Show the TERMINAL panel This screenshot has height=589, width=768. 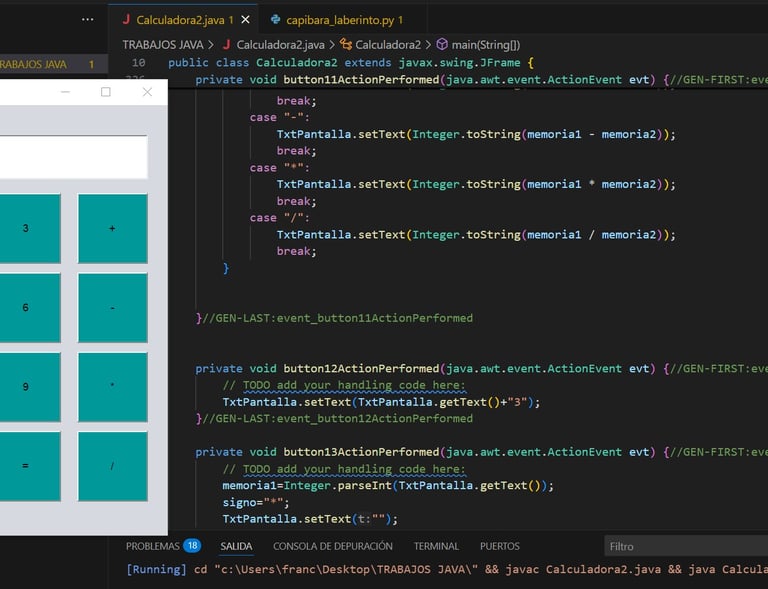[436, 546]
